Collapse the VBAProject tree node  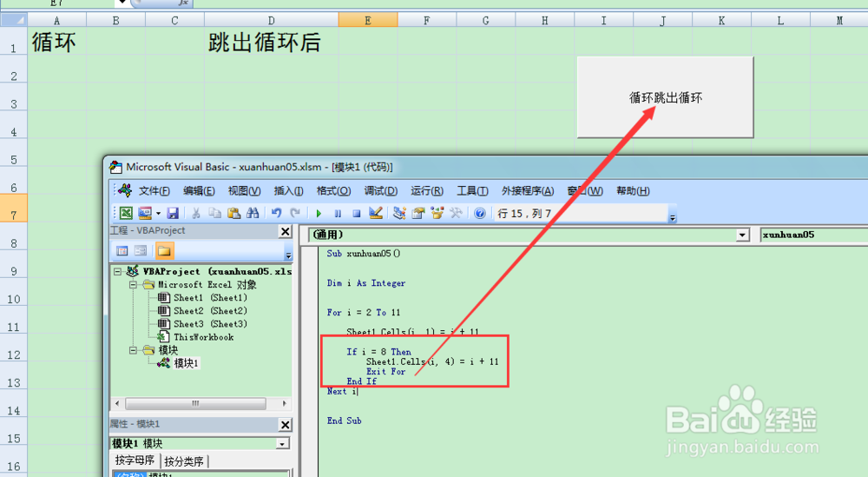point(117,271)
